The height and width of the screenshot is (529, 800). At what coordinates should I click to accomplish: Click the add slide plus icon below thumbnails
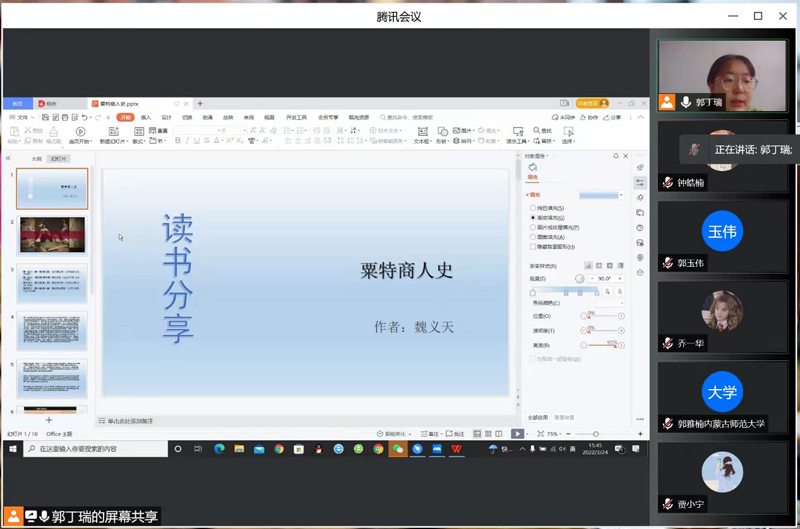(49, 421)
